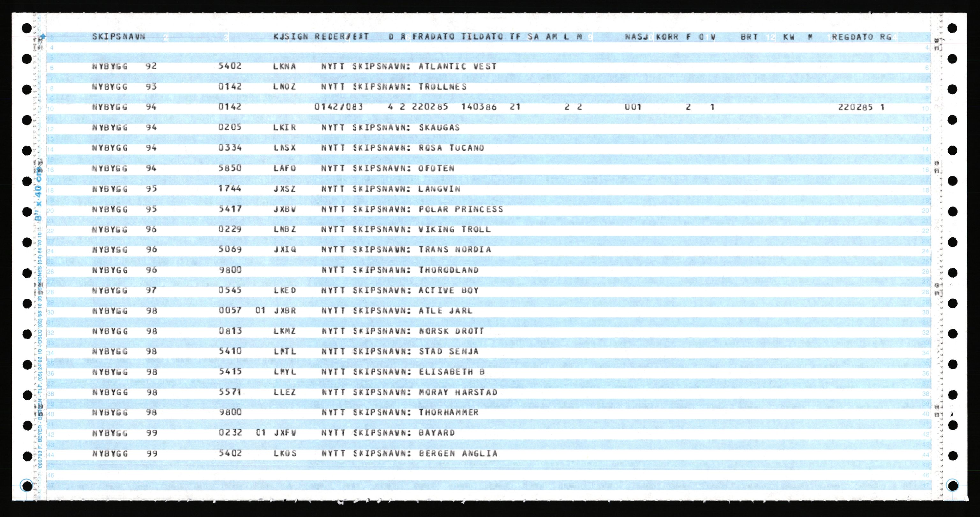Select ship name BERGEN ANGLIA
The height and width of the screenshot is (517, 980).
click(458, 453)
